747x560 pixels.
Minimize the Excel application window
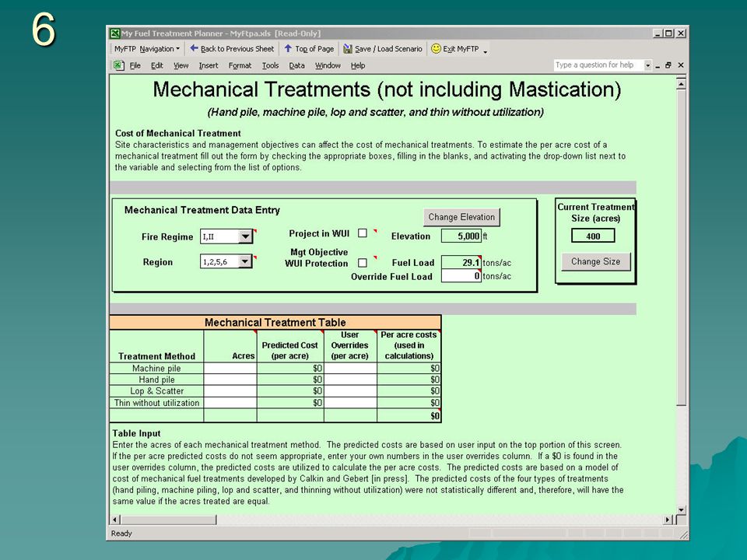(658, 33)
